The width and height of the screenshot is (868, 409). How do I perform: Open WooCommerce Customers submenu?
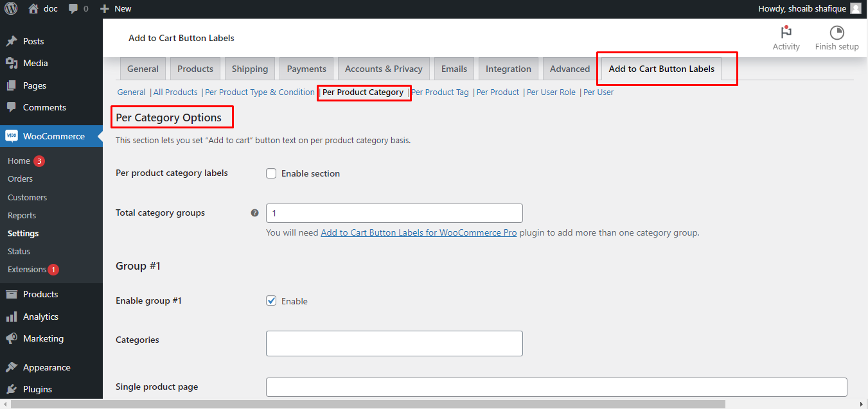click(27, 197)
